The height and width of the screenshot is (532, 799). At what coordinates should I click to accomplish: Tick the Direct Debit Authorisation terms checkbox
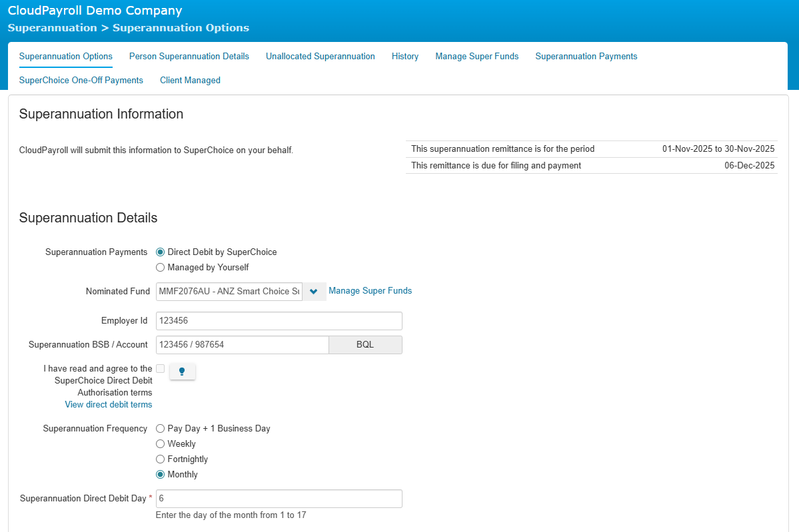161,368
